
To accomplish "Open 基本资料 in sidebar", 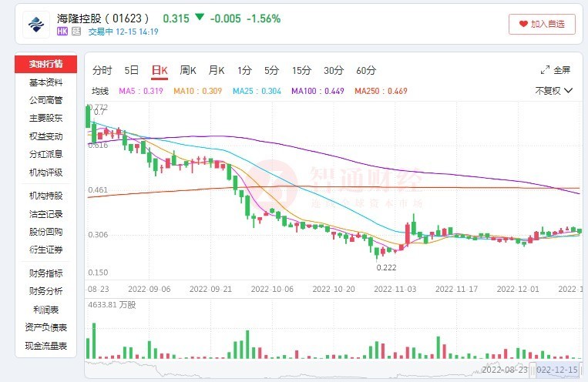I will (45, 82).
